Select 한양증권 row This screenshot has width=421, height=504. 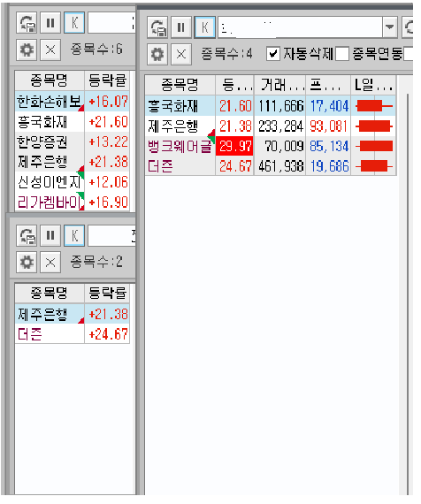73,141
